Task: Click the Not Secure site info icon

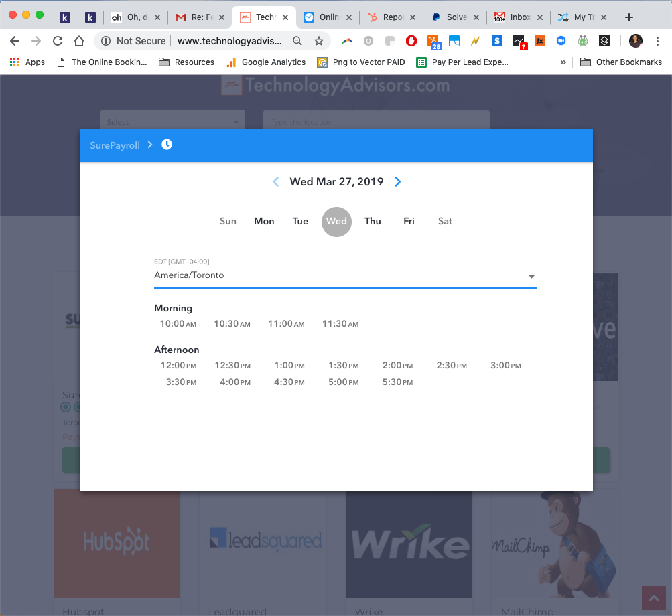Action: [105, 41]
